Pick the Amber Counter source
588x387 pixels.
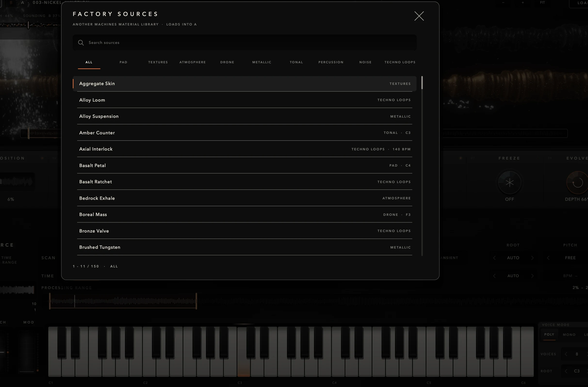coord(245,133)
